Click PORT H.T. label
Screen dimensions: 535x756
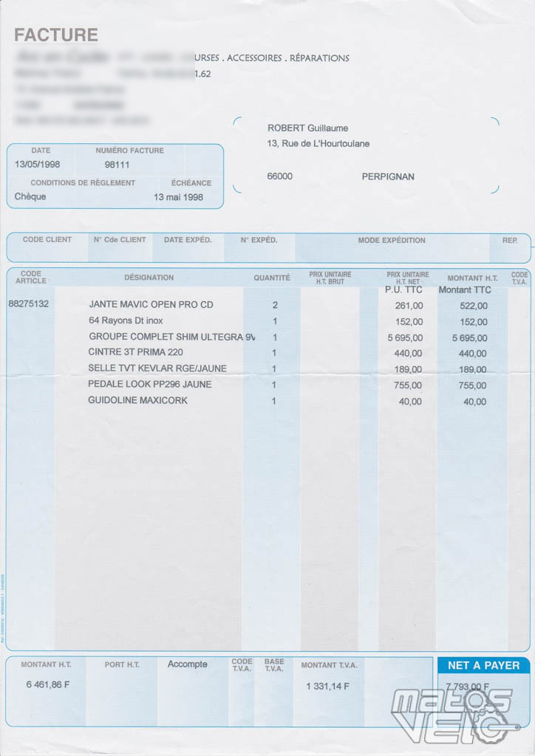122,665
